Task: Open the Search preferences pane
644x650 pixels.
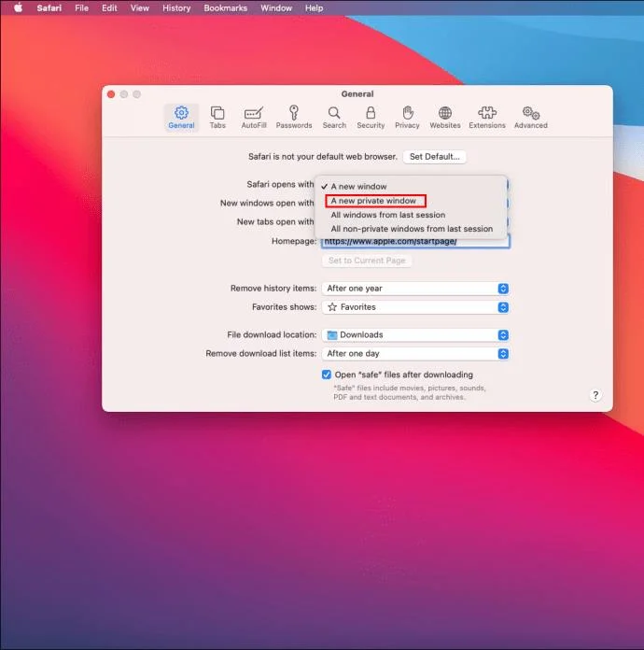Action: tap(334, 118)
